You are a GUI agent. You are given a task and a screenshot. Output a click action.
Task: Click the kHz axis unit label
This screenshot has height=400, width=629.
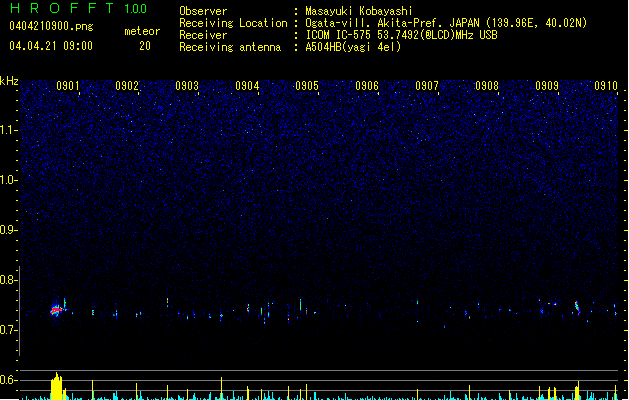(x=9, y=81)
